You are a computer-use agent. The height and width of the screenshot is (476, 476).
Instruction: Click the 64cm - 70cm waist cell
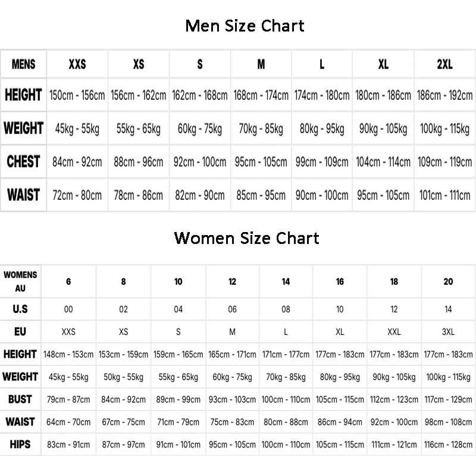click(x=68, y=422)
